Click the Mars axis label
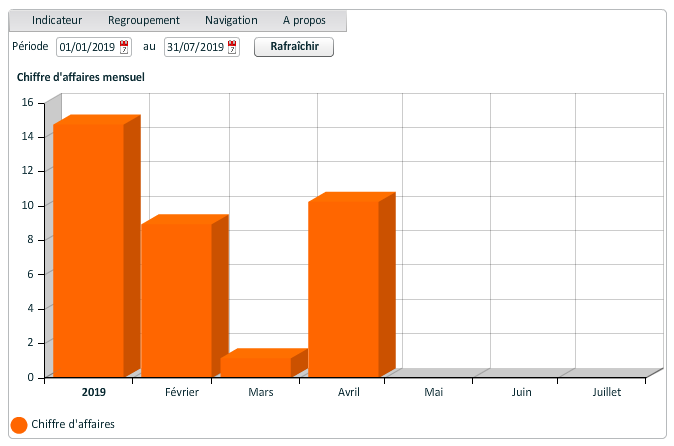674x446 pixels. 261,392
